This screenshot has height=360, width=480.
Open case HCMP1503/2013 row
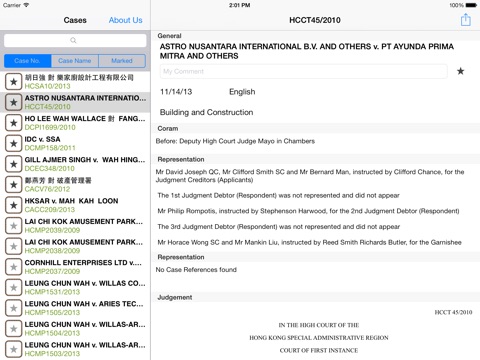point(75,349)
